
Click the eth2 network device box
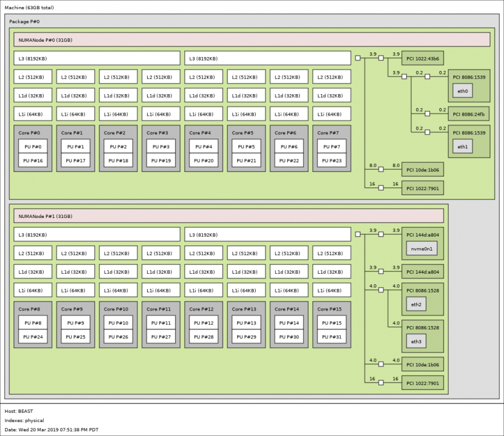(x=416, y=304)
